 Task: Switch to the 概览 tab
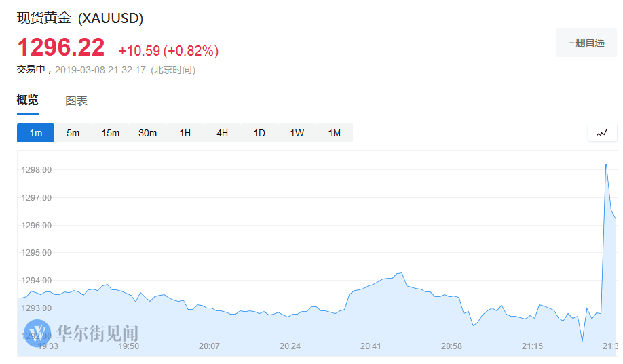coord(28,101)
